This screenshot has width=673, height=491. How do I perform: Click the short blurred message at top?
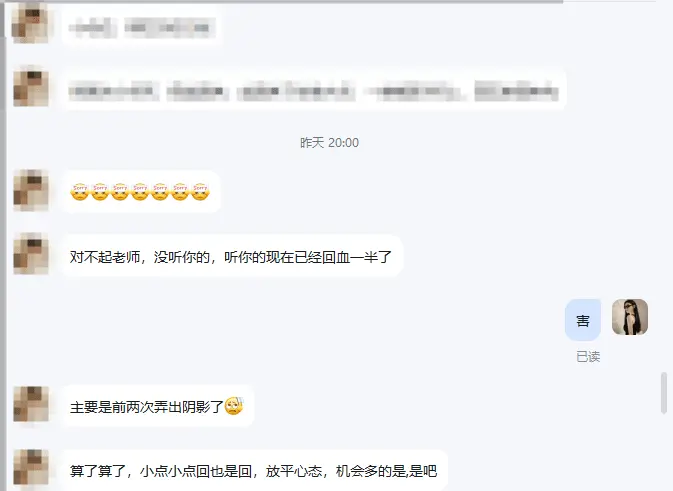[142, 27]
